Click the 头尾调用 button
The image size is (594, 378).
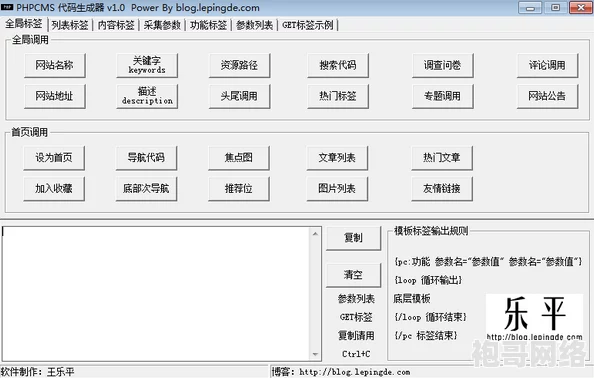click(x=239, y=96)
